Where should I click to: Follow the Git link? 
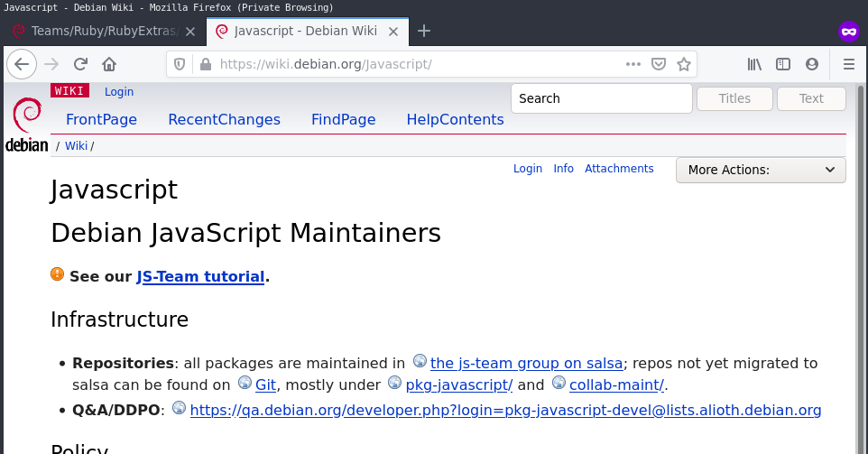coord(265,385)
